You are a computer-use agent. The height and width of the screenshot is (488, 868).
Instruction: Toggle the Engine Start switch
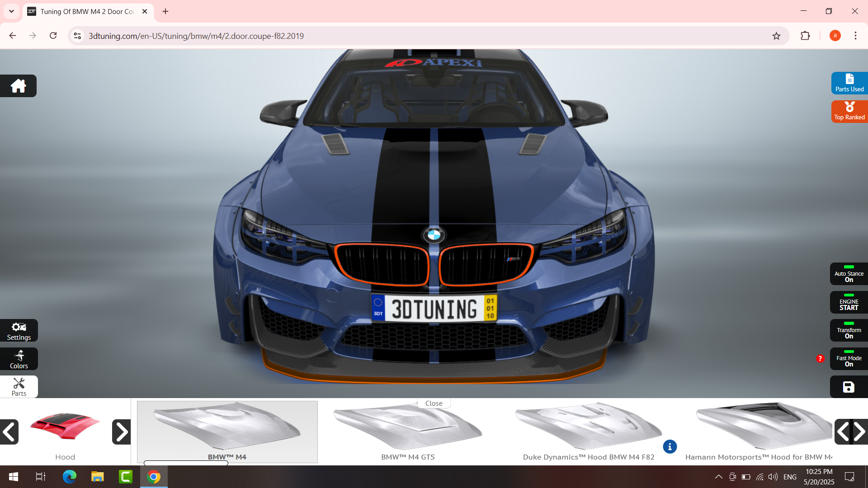849,302
